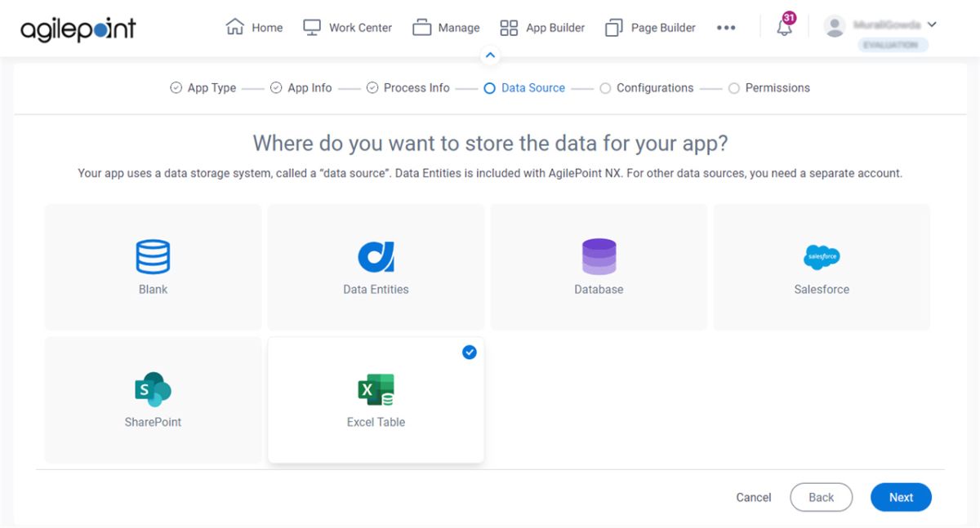The image size is (980, 528).
Task: Select the SharePoint icon
Action: [x=153, y=389]
